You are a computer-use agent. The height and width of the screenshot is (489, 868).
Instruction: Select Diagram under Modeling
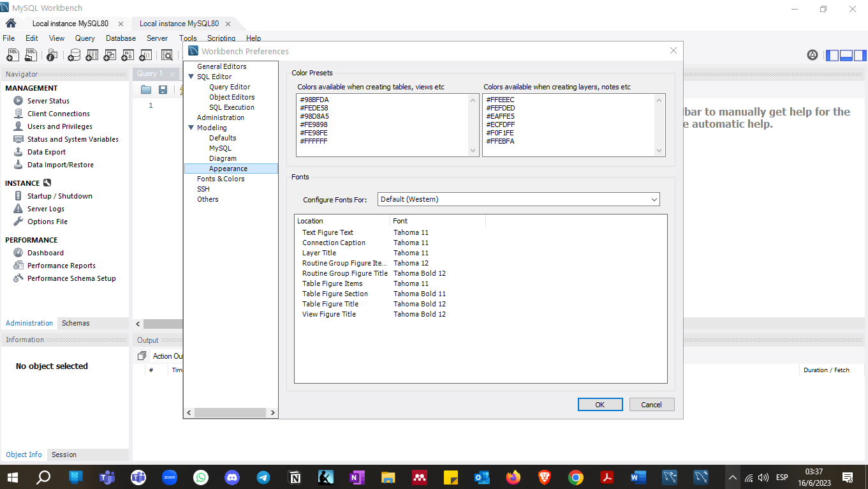click(223, 158)
